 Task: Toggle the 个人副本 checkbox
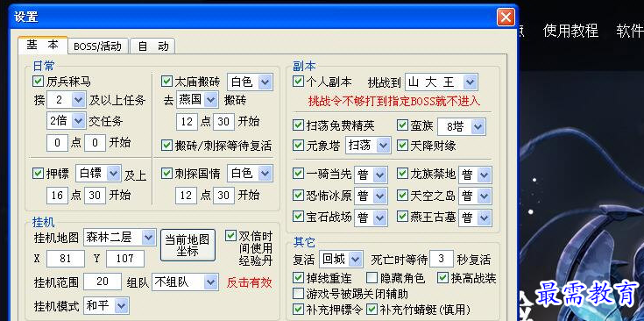(x=298, y=82)
